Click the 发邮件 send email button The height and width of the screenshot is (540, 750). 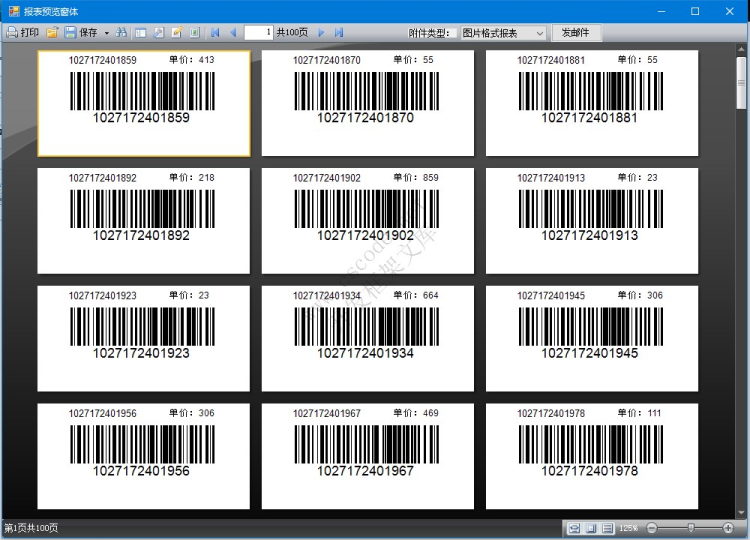tap(575, 33)
